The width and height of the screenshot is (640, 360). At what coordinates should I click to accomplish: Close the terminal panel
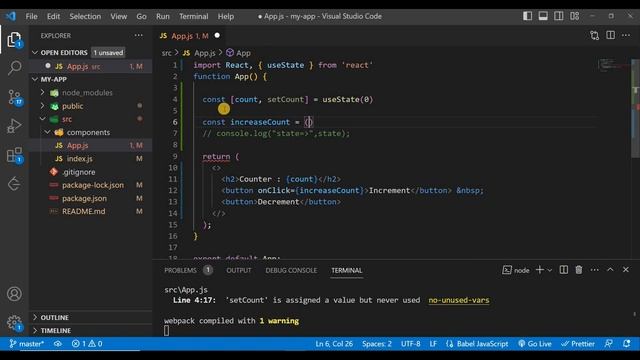pyautogui.click(x=626, y=269)
